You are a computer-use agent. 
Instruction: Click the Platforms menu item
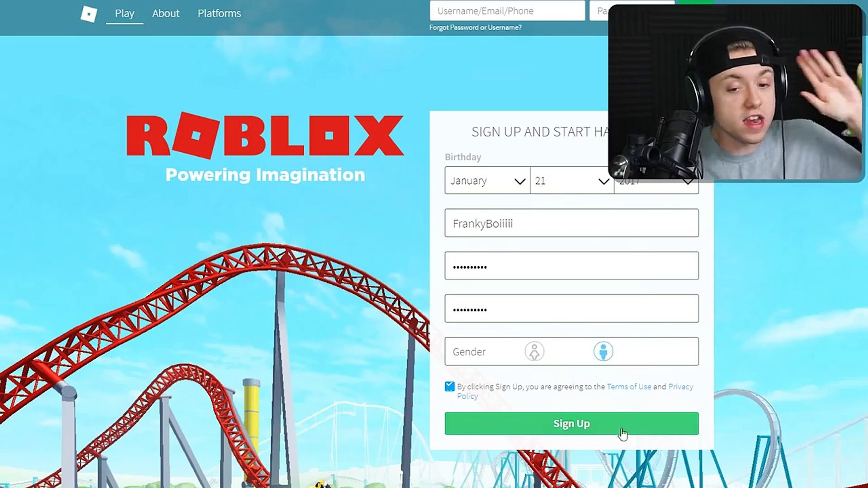219,13
